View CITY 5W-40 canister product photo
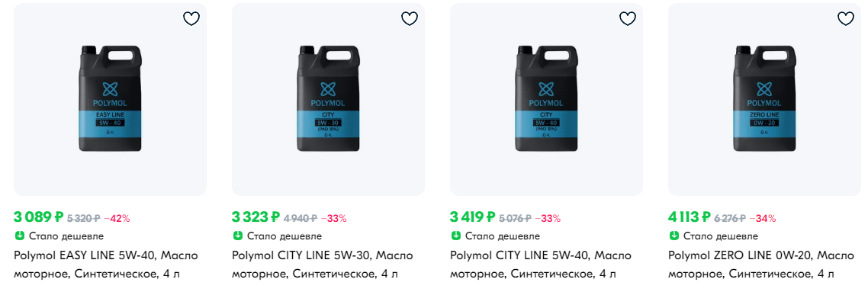Screen dimensions: 868x292 point(546,99)
